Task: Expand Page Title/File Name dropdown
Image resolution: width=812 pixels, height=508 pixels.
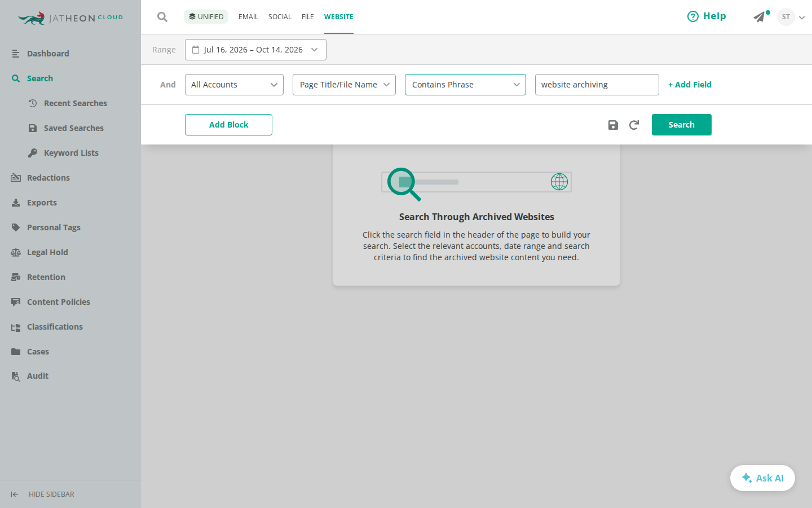Action: pyautogui.click(x=344, y=85)
